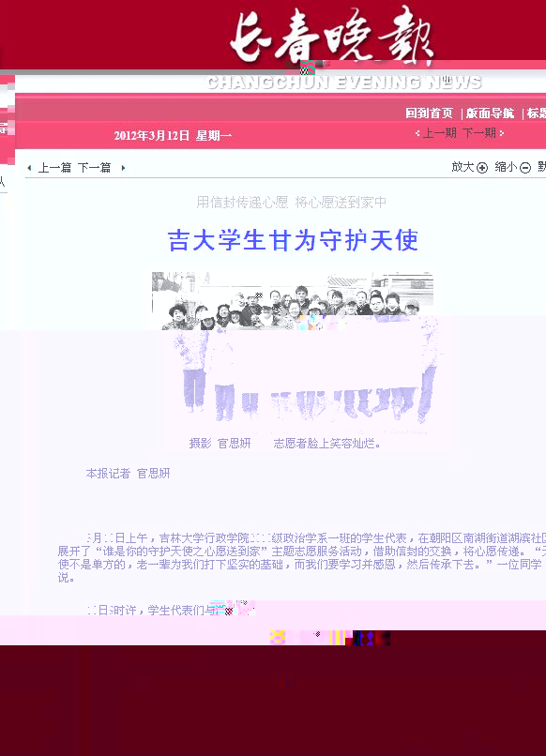The image size is (546, 756).
Task: Click the 缩小 shrink text label
Action: (x=506, y=167)
